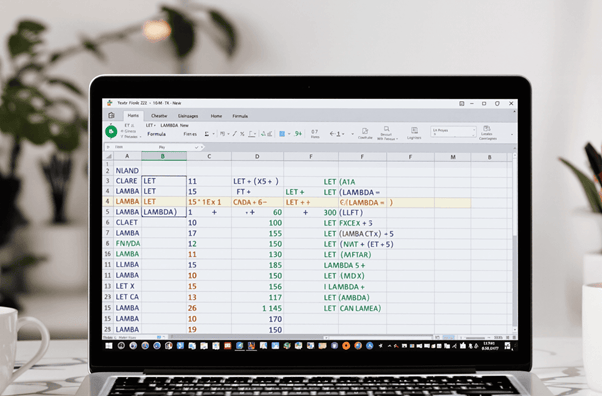
Task: Open dropdown arrow after left-arrow 1 icon
Action: pos(343,134)
